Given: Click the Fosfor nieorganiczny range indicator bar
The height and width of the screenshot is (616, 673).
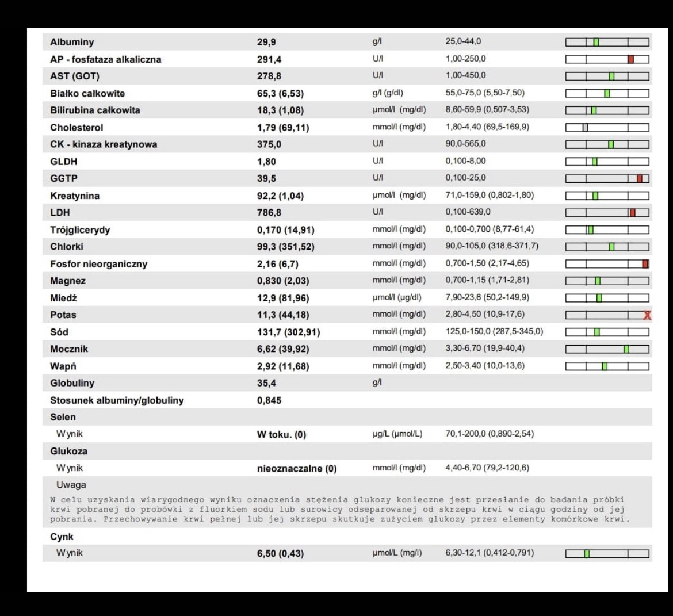Looking at the screenshot, I should tap(607, 264).
